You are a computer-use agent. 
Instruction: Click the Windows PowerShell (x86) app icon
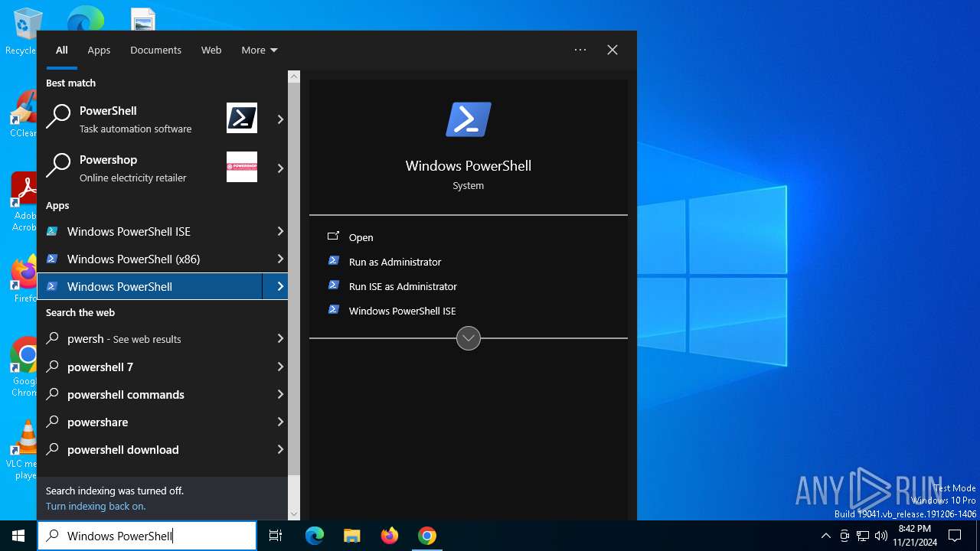pos(52,259)
